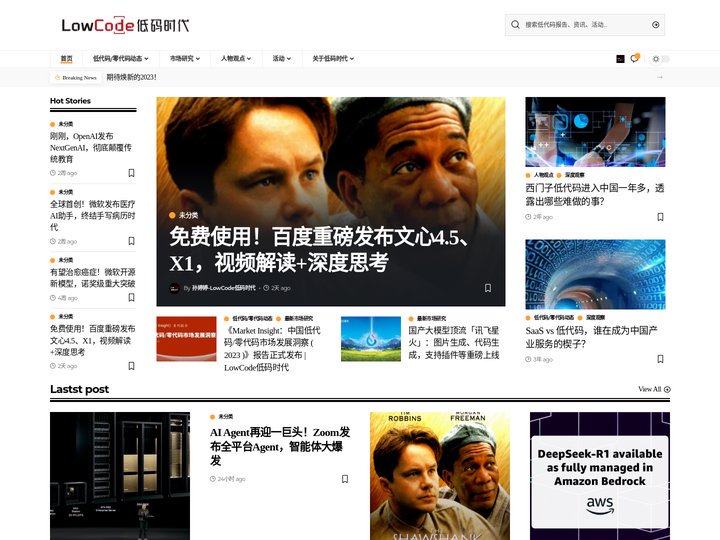Open hero headline 免费使用！百度重磅发布文心4.5
This screenshot has width=720, height=540.
tap(318, 249)
